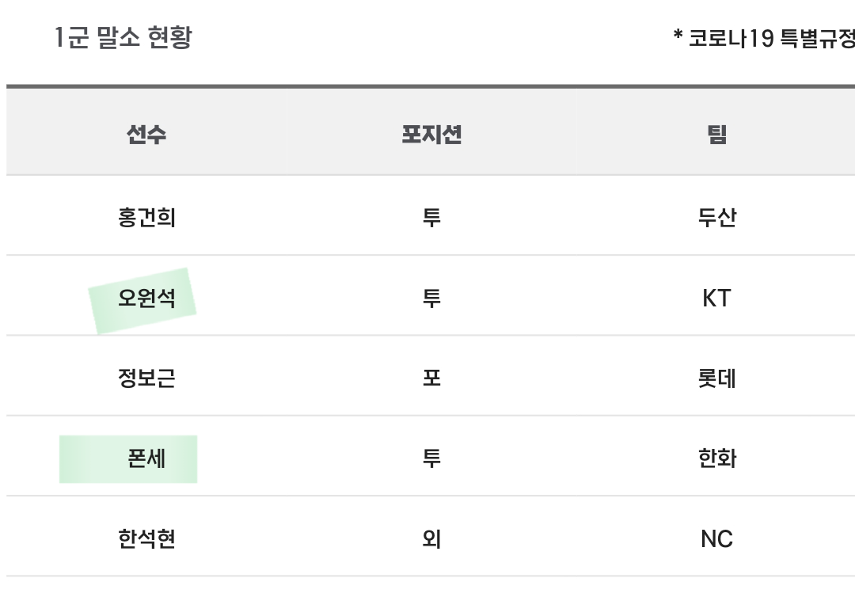Click the KT team cell
Viewport: 855px width, 616px height.
pos(716,298)
